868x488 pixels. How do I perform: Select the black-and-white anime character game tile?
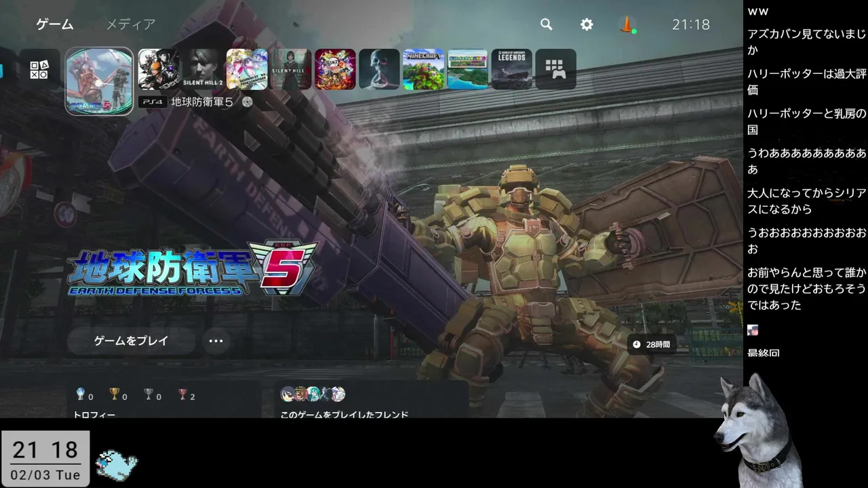point(159,69)
